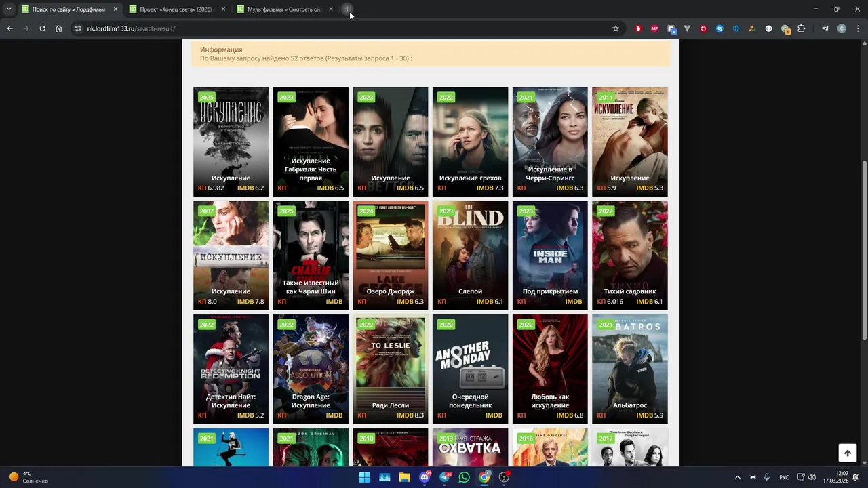Open a new browser tab with plus button
The height and width of the screenshot is (488, 868).
(x=347, y=9)
